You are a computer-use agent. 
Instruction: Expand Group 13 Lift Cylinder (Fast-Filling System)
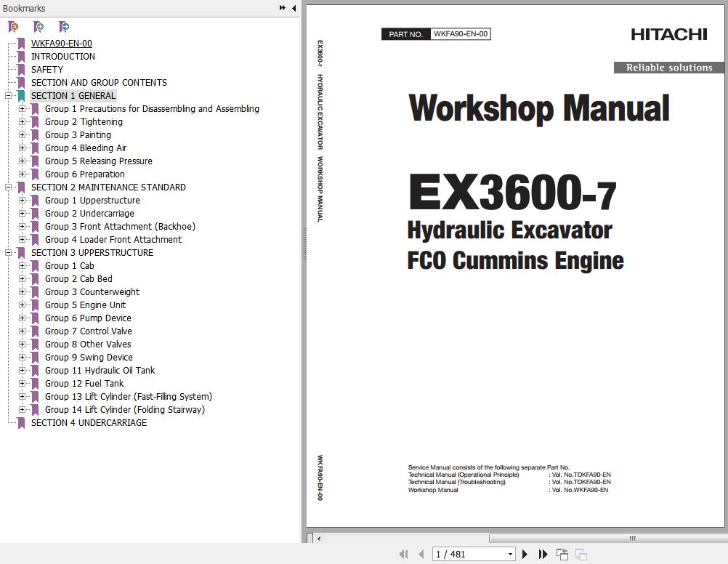click(22, 396)
